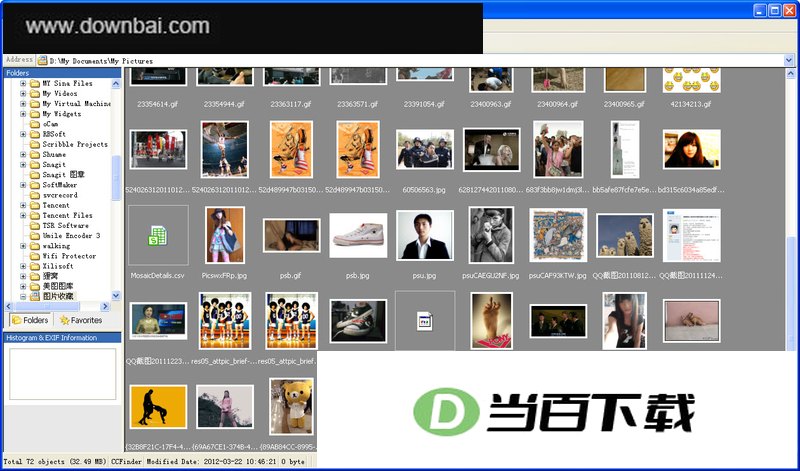The height and width of the screenshot is (471, 800).
Task: Select the psb.gif thumbnail
Action: coord(291,235)
